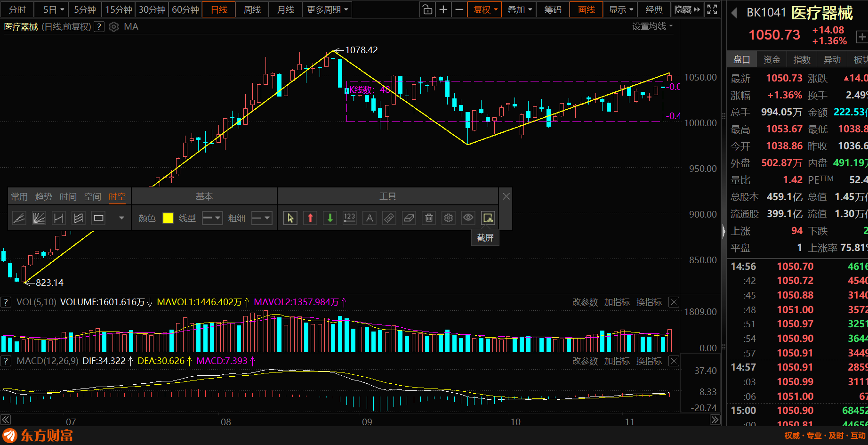The height and width of the screenshot is (445, 868).
Task: Open the 资金 tab in quote panel
Action: [772, 59]
